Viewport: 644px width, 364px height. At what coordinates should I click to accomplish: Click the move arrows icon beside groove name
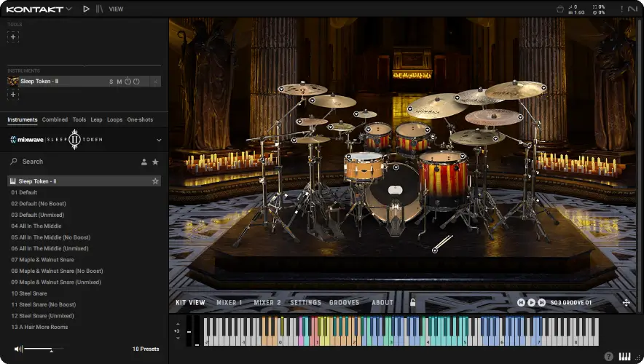626,302
